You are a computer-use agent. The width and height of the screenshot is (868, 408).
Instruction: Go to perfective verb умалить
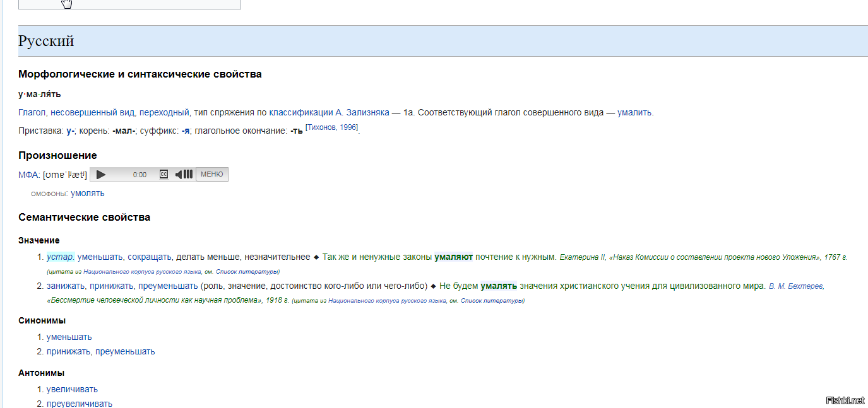coord(634,113)
